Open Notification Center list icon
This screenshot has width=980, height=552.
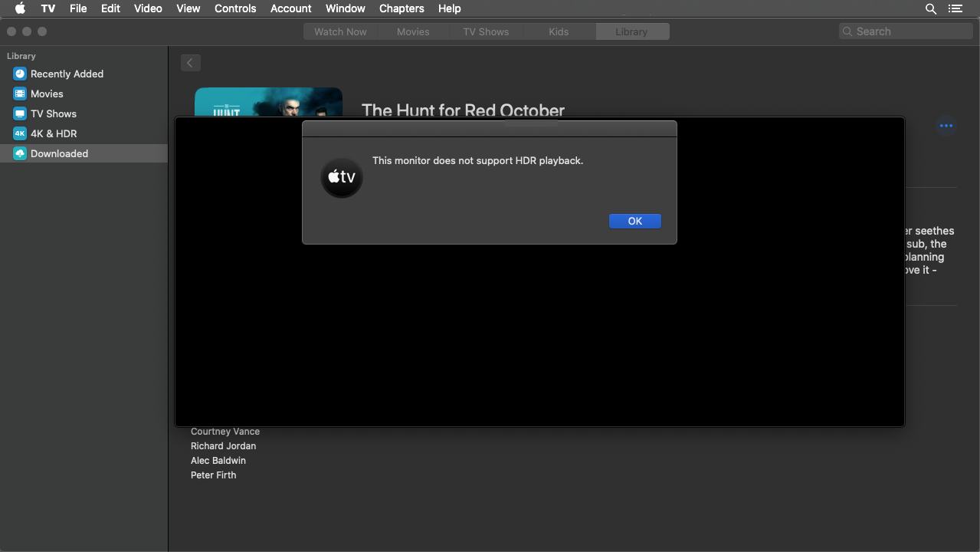coord(955,8)
